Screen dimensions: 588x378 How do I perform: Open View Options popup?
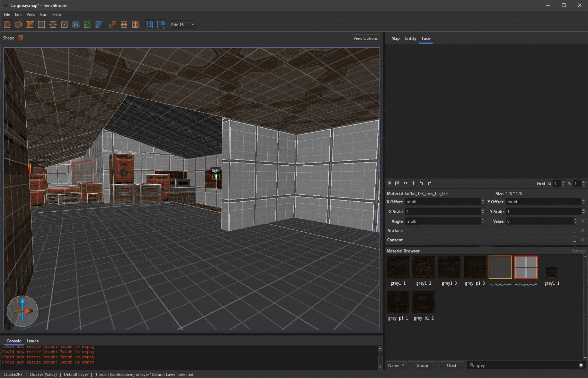click(x=365, y=38)
